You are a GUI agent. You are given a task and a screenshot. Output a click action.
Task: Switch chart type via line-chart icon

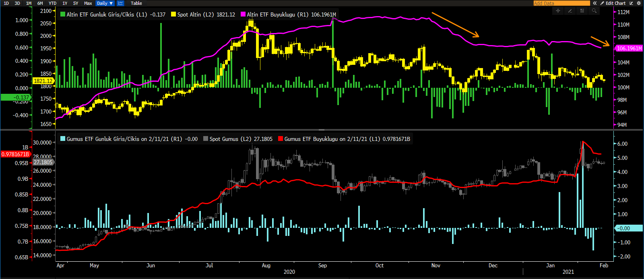click(120, 3)
